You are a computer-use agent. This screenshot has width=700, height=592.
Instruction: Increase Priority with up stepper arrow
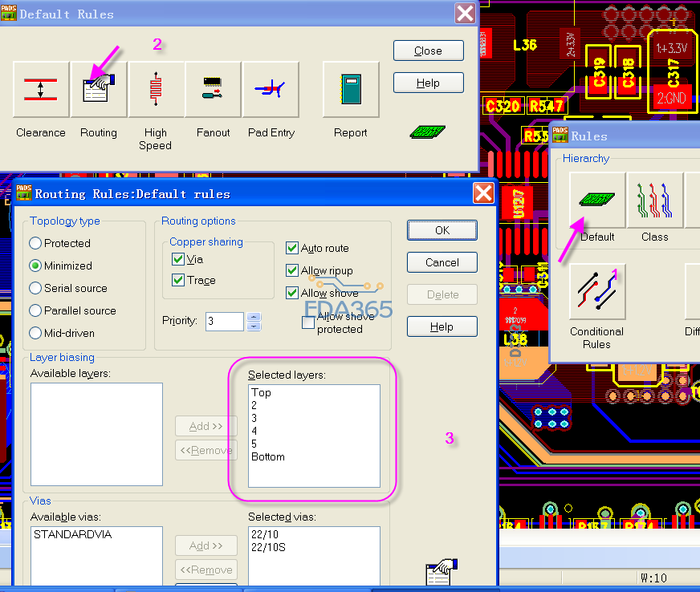click(x=254, y=317)
